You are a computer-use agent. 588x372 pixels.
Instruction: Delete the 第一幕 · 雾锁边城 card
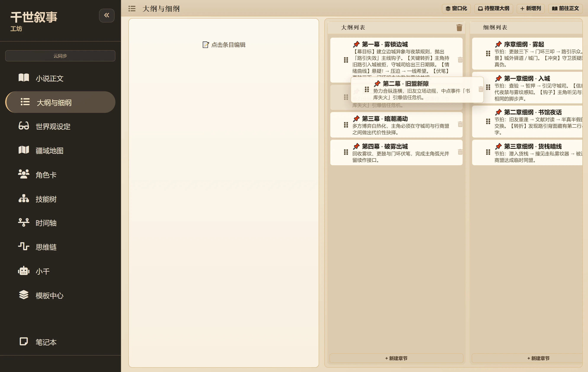click(x=460, y=60)
